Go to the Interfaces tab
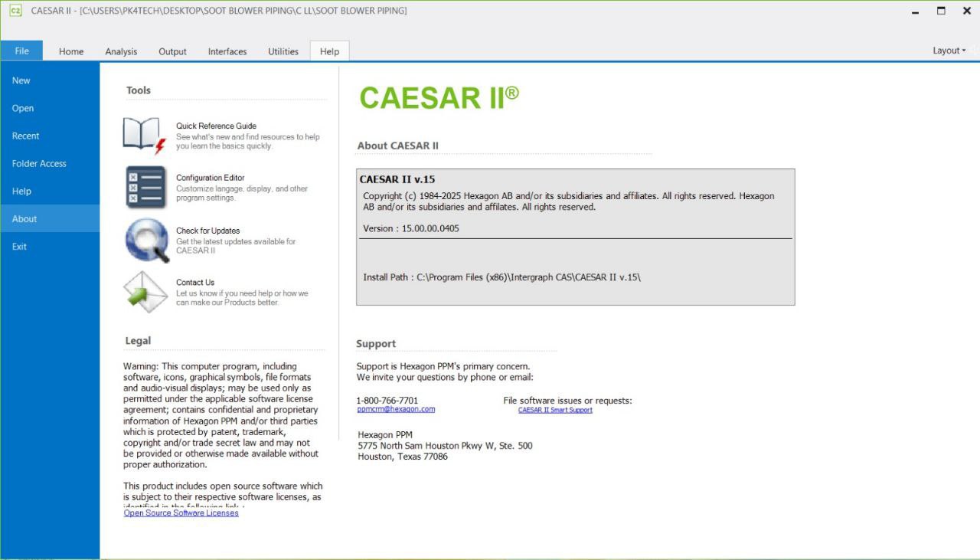 [227, 51]
